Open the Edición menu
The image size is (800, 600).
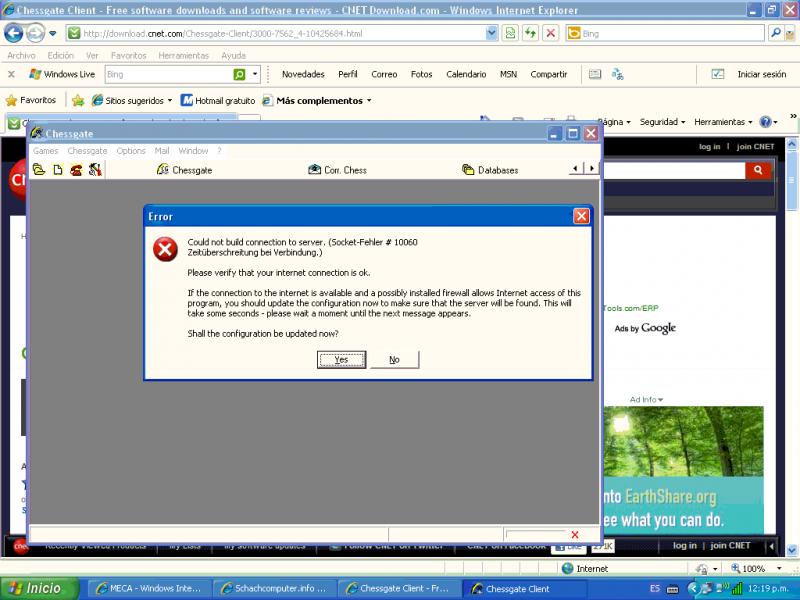click(60, 55)
